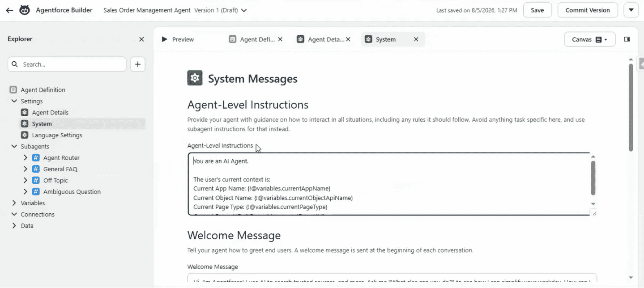Collapse the Subagents tree node
The width and height of the screenshot is (644, 288).
14,146
